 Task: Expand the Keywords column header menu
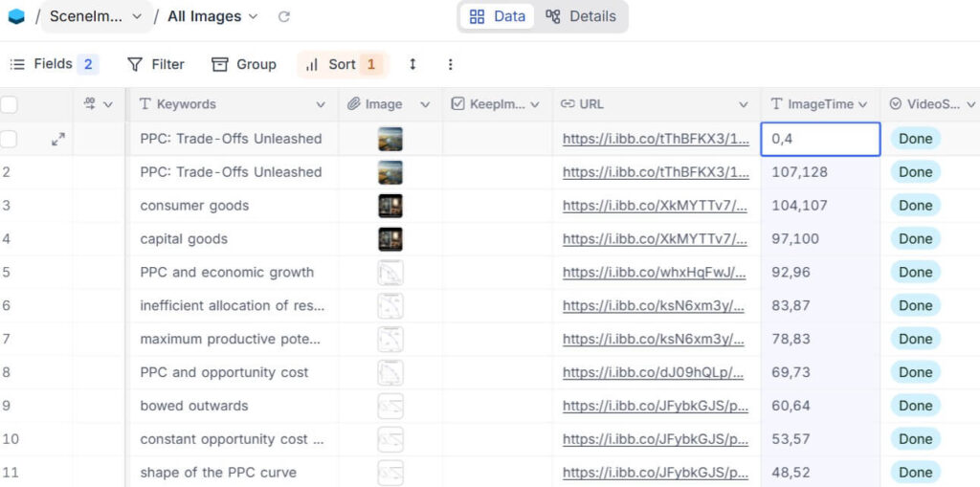pos(321,104)
